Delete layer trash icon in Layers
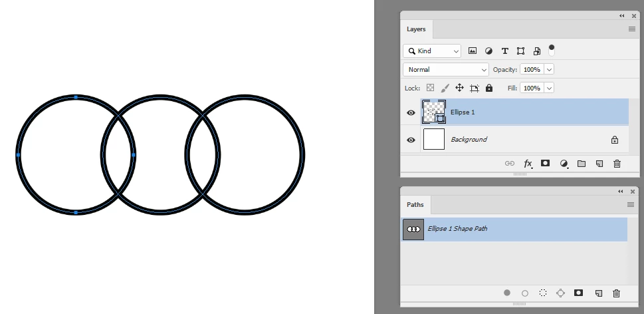 (x=617, y=164)
